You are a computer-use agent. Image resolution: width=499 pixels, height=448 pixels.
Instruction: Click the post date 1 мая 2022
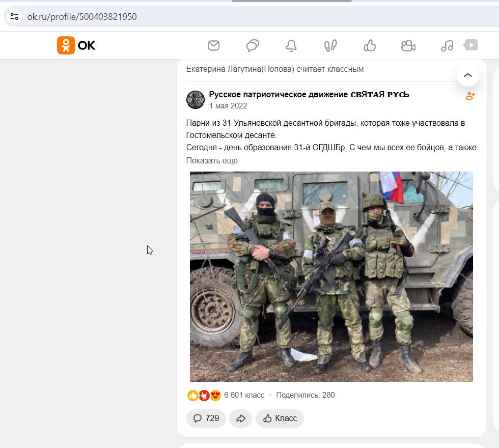[228, 106]
